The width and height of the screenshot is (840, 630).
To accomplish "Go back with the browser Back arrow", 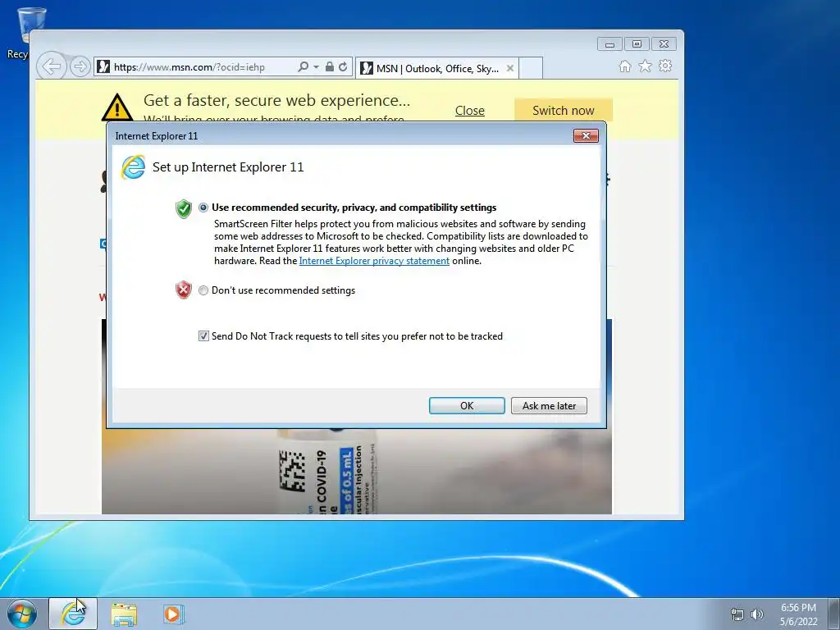I will click(x=52, y=67).
